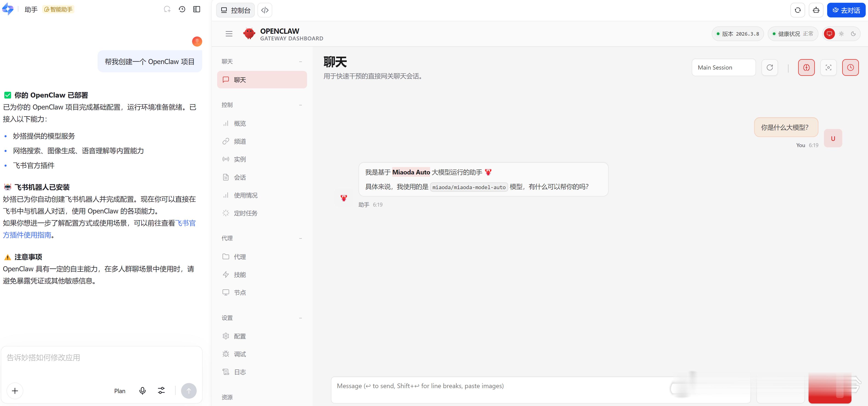
Task: Open the code view toggle icon
Action: pyautogui.click(x=265, y=10)
